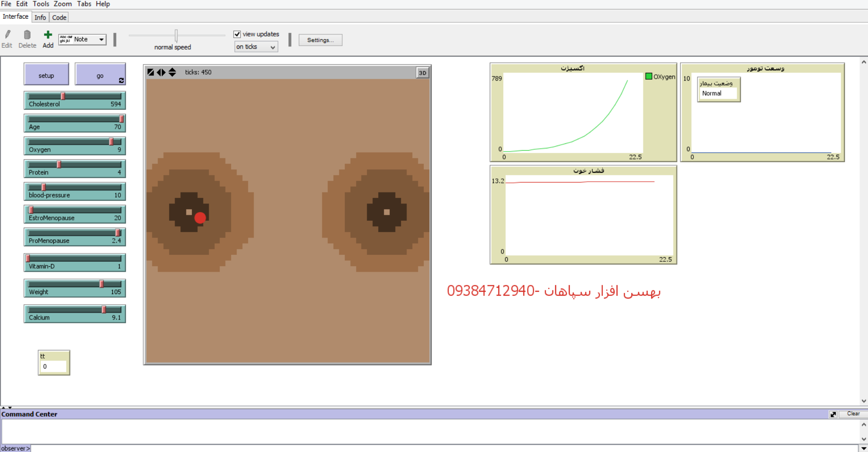Click the green Oxygen legend swatch
Image resolution: width=868 pixels, height=452 pixels.
pos(649,76)
